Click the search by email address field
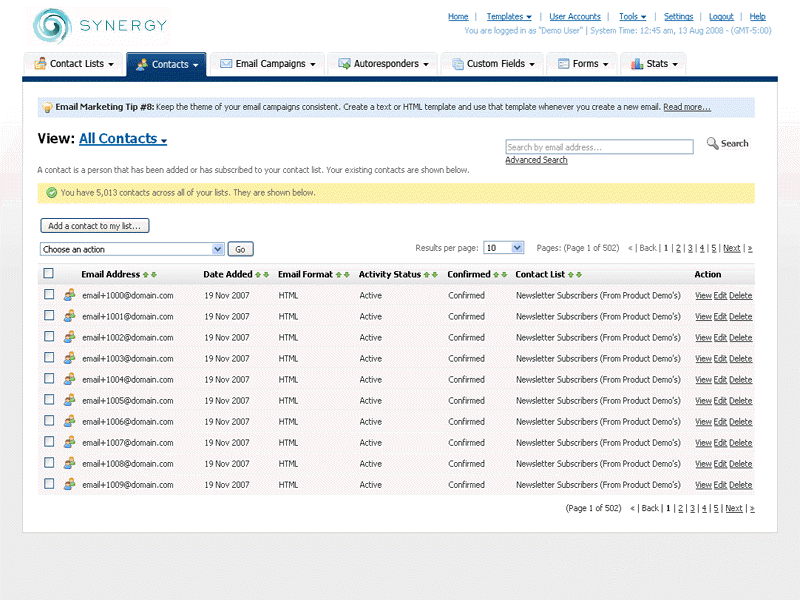Screen dimensions: 800x600 click(x=598, y=147)
